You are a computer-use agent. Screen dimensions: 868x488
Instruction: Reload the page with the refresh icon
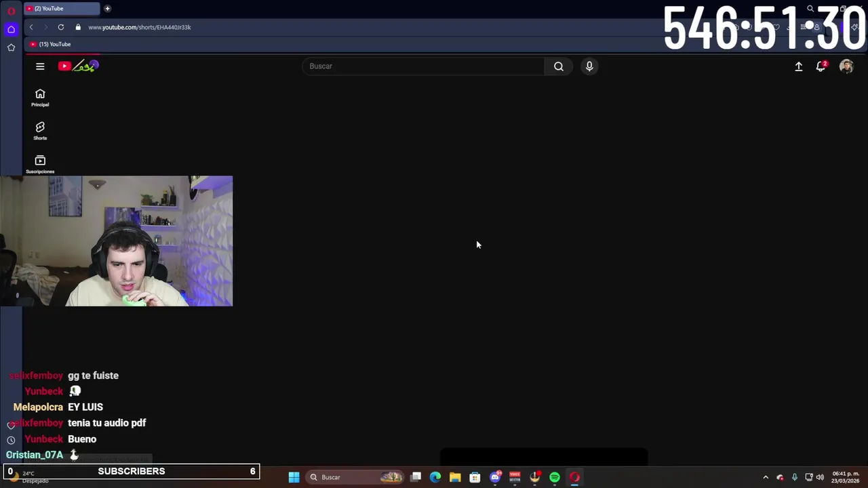click(61, 27)
